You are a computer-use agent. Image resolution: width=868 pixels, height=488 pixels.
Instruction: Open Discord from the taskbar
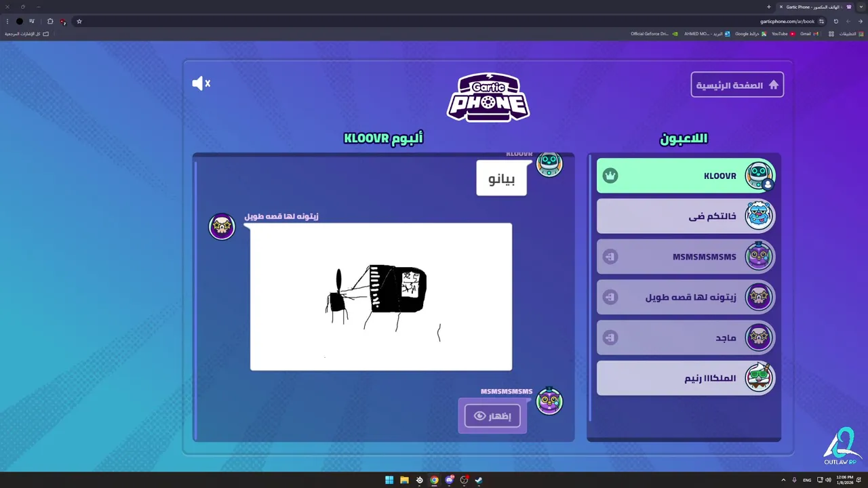[x=449, y=480]
